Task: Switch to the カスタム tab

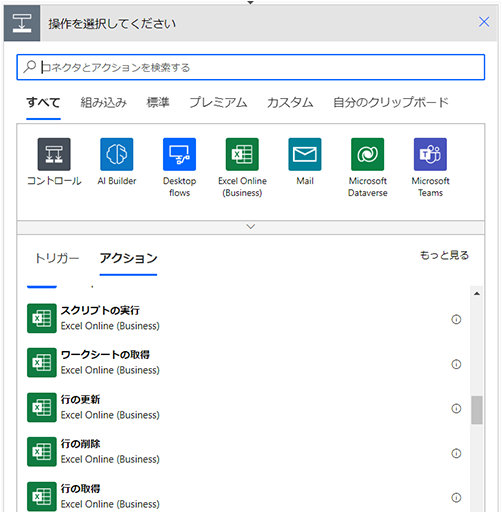Action: (290, 102)
